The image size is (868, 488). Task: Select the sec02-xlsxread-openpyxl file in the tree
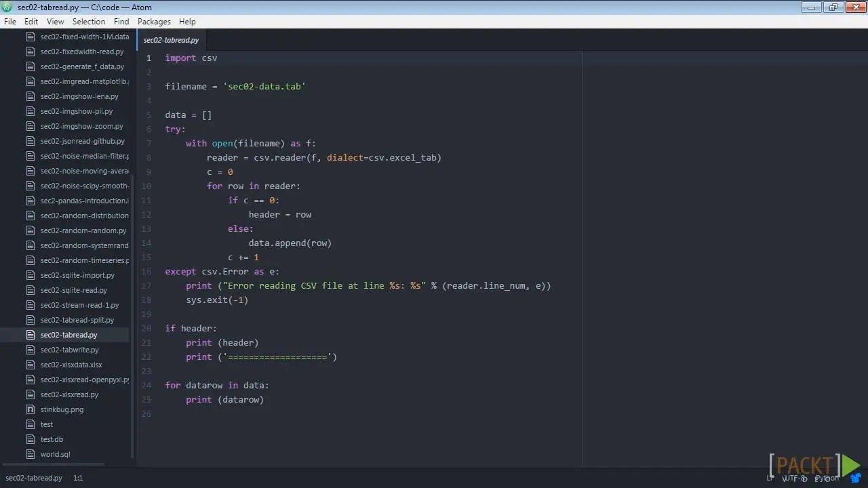click(x=84, y=380)
